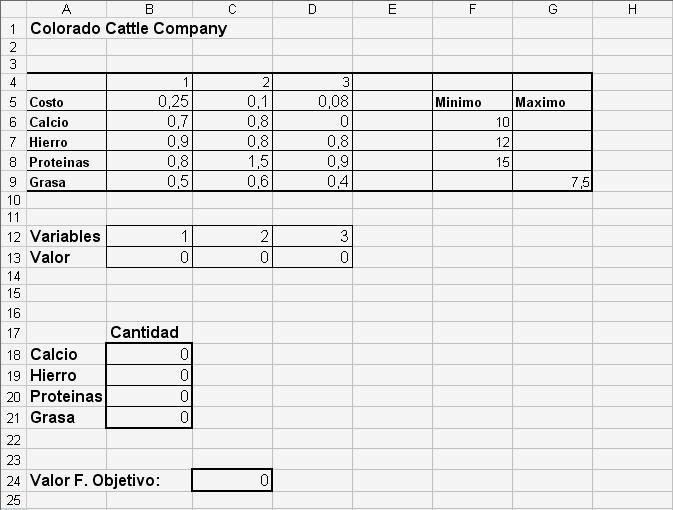Viewport: 673px width, 510px height.
Task: Click the Grasa Maximo cell showing 7,5
Action: tap(552, 181)
